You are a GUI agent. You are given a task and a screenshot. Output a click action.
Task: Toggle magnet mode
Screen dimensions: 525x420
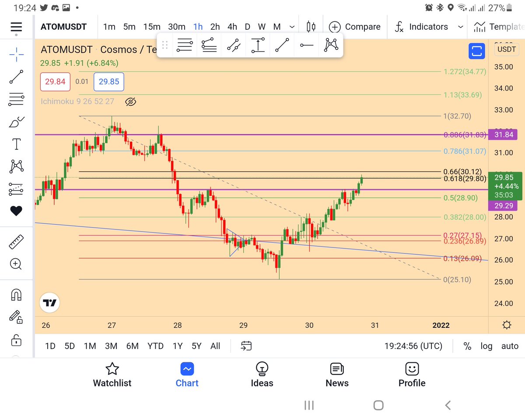16,295
